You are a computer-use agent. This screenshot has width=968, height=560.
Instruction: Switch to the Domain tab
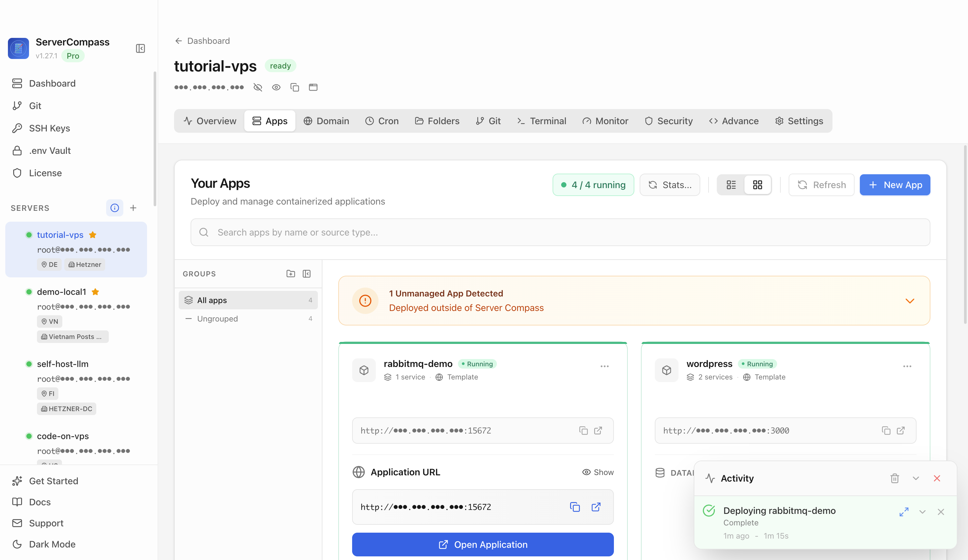pos(326,121)
